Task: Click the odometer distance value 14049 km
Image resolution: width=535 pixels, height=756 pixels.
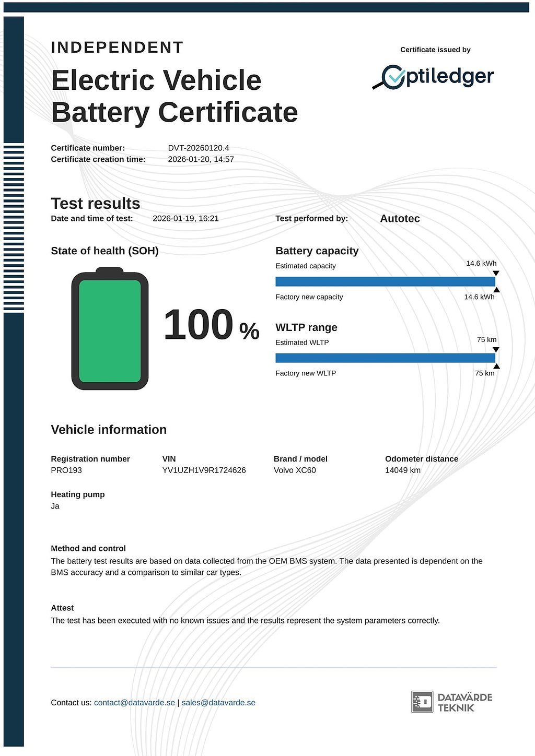Action: [x=402, y=470]
